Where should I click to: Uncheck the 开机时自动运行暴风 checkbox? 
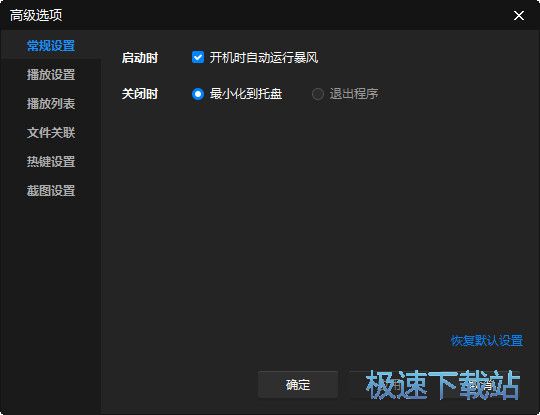[198, 57]
